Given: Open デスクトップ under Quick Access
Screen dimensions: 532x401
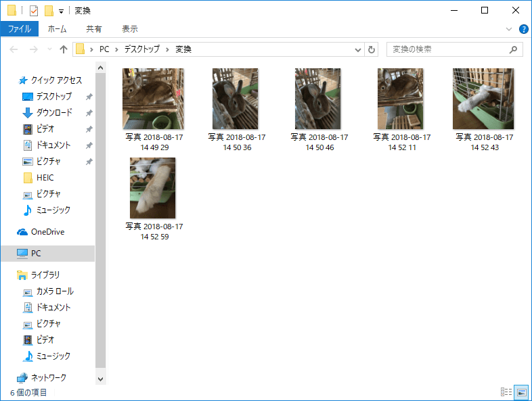Looking at the screenshot, I should (x=54, y=97).
